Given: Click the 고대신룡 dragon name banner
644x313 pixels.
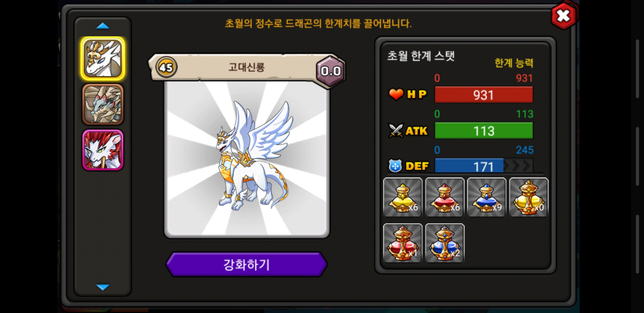Looking at the screenshot, I should (x=247, y=67).
